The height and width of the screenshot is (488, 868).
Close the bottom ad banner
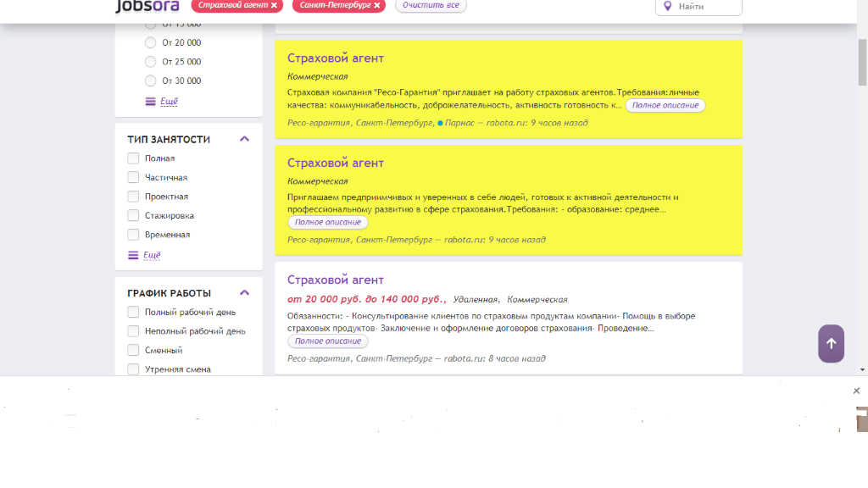pyautogui.click(x=856, y=391)
